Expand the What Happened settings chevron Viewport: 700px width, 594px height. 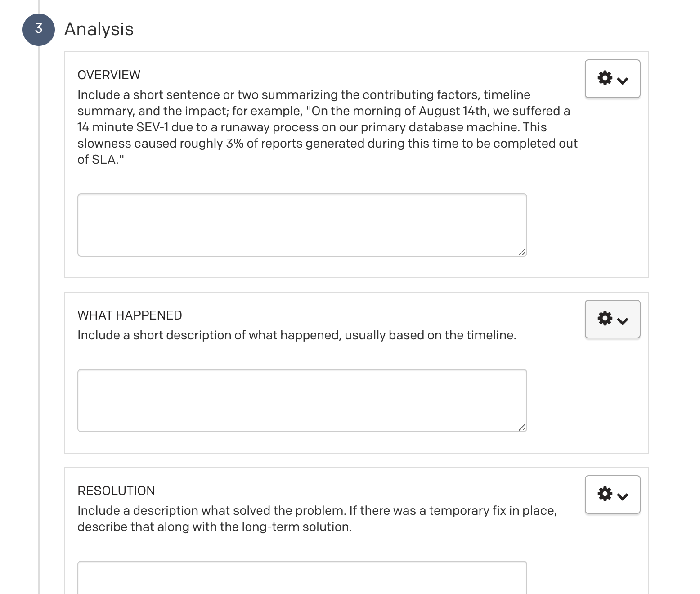pos(623,321)
